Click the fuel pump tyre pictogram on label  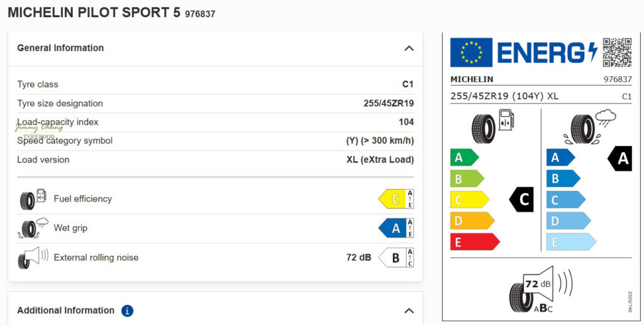494,127
